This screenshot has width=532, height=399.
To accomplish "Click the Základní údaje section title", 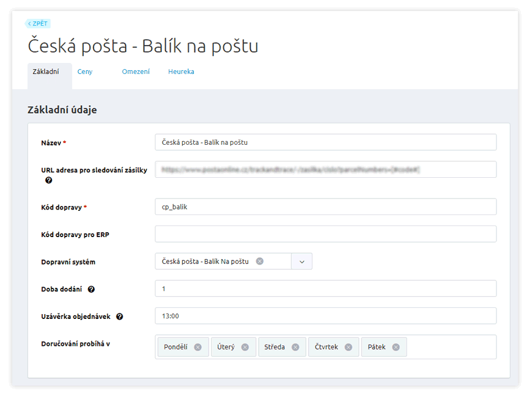I will click(62, 110).
